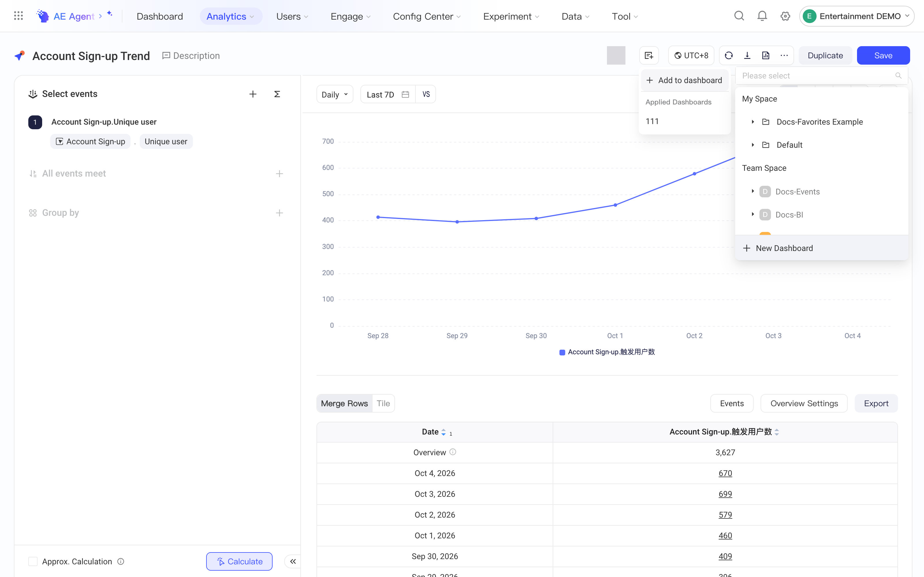The height and width of the screenshot is (577, 924).
Task: Click the sigma formula icon
Action: point(277,94)
